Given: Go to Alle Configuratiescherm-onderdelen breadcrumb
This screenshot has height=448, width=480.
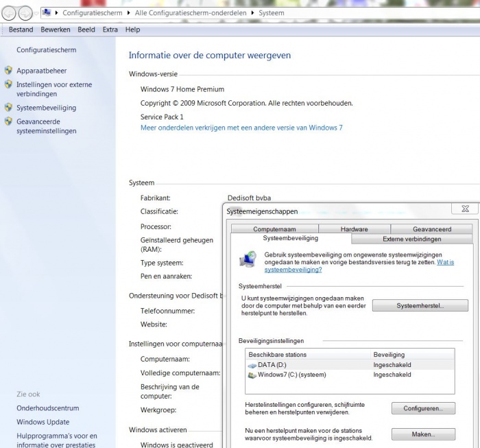Looking at the screenshot, I should [191, 13].
